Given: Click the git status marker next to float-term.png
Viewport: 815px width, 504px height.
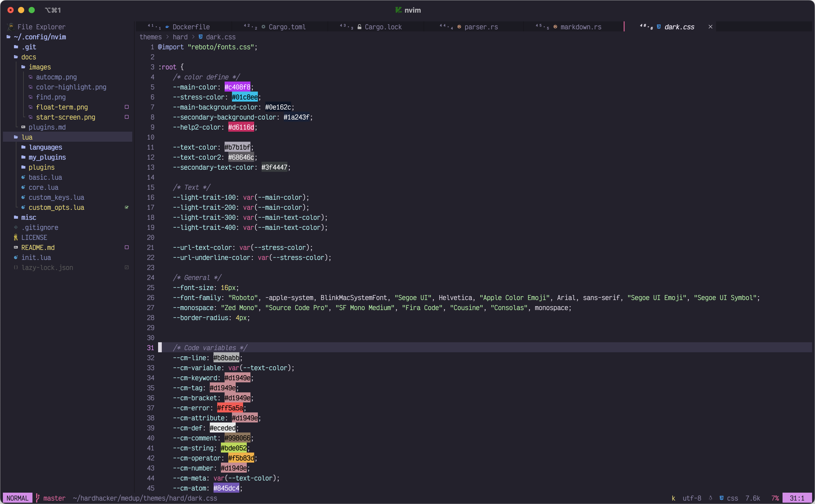Looking at the screenshot, I should tap(127, 107).
